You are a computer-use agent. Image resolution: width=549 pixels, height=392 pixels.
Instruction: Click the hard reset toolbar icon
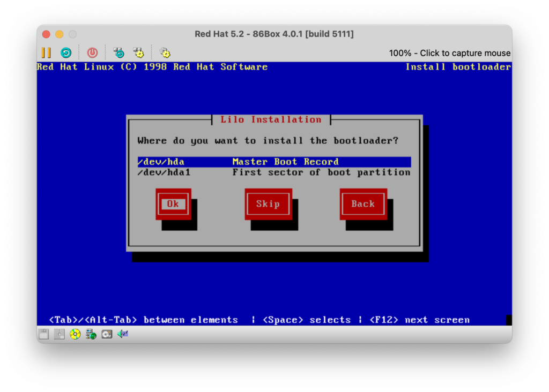66,53
